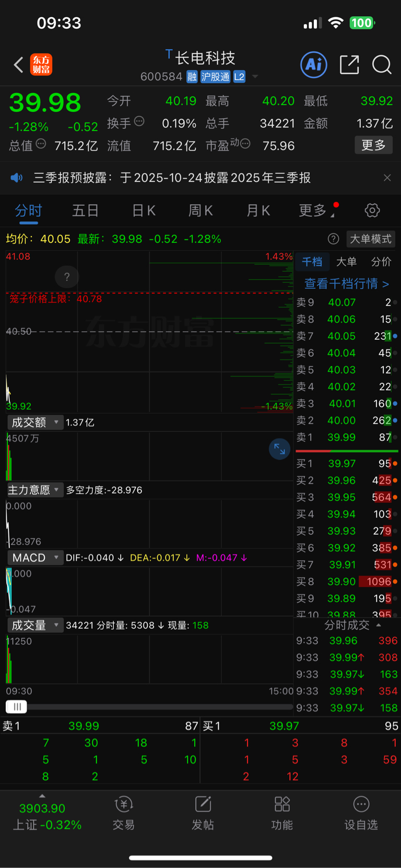Viewport: 401px width, 868px height.
Task: Expand chart with the fullscreen arrows icon
Action: [x=279, y=449]
